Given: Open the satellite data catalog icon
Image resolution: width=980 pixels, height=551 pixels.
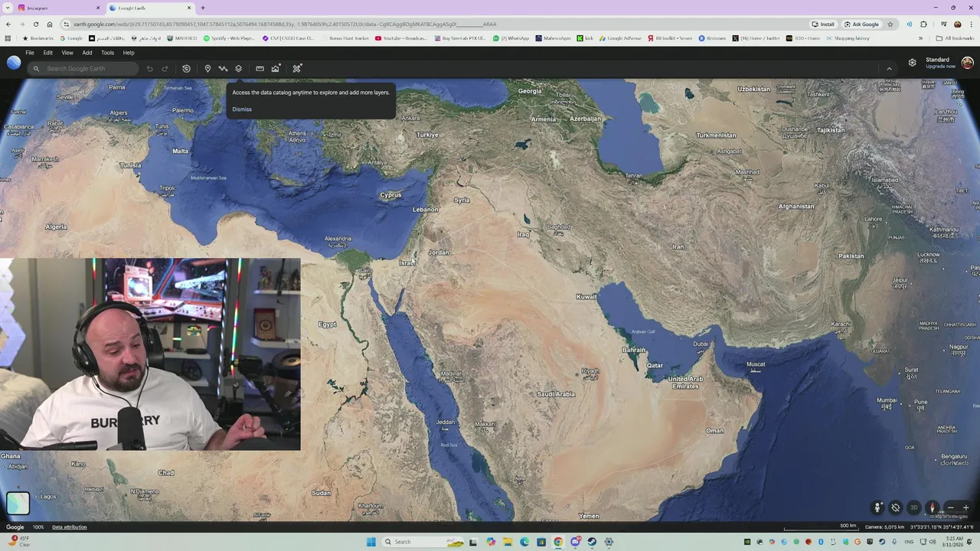Looking at the screenshot, I should (x=297, y=69).
